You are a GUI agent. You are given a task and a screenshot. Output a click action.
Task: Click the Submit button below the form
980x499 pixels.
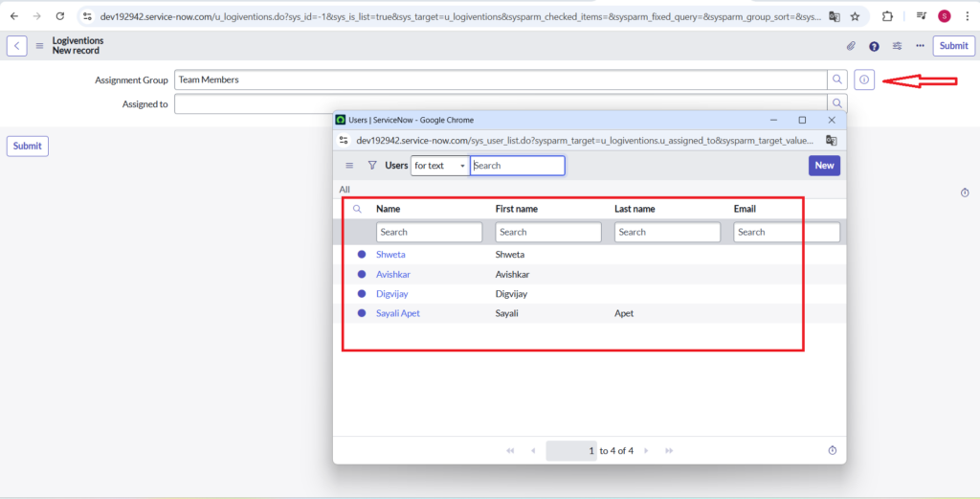(x=28, y=146)
